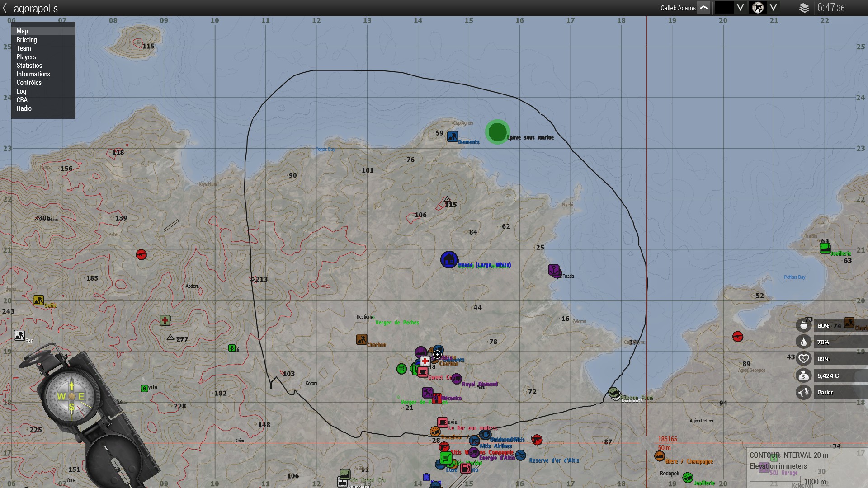This screenshot has width=868, height=488.
Task: Click the water drop thirst icon
Action: coord(803,342)
